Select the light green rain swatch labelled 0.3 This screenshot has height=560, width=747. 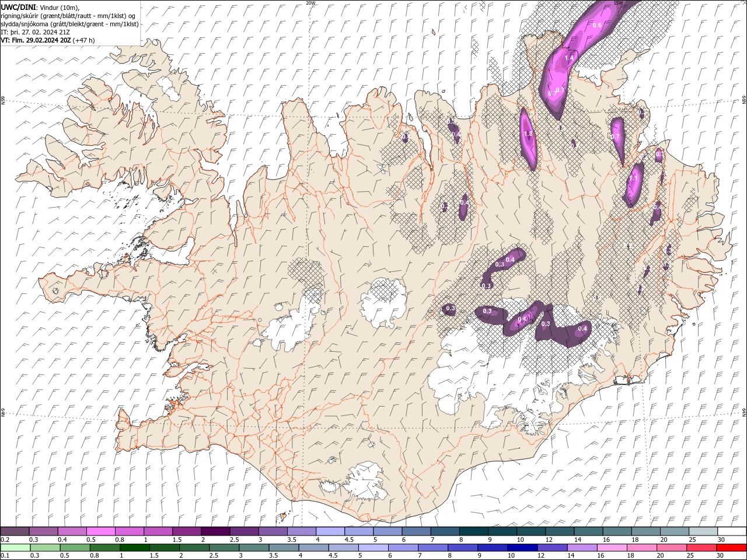45,548
